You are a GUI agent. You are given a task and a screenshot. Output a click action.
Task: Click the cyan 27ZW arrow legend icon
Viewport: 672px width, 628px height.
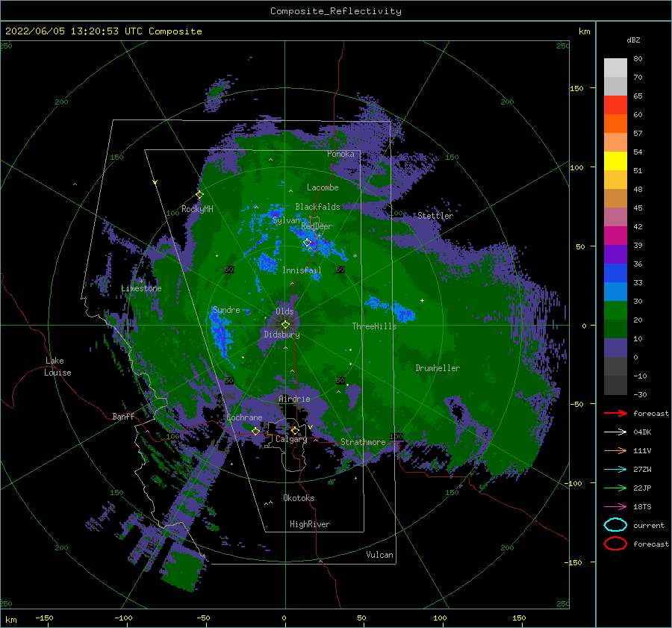(615, 470)
